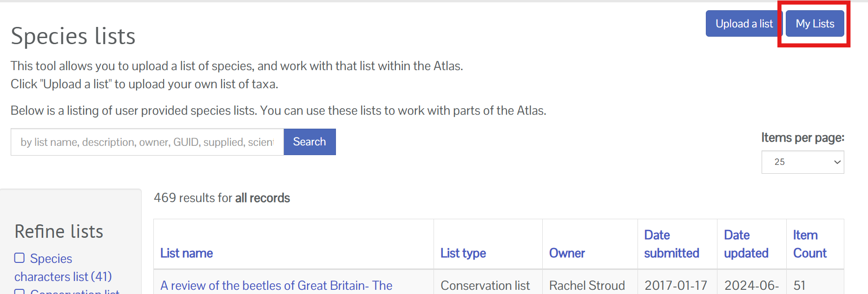Run the species list Search
The height and width of the screenshot is (294, 868).
point(309,142)
